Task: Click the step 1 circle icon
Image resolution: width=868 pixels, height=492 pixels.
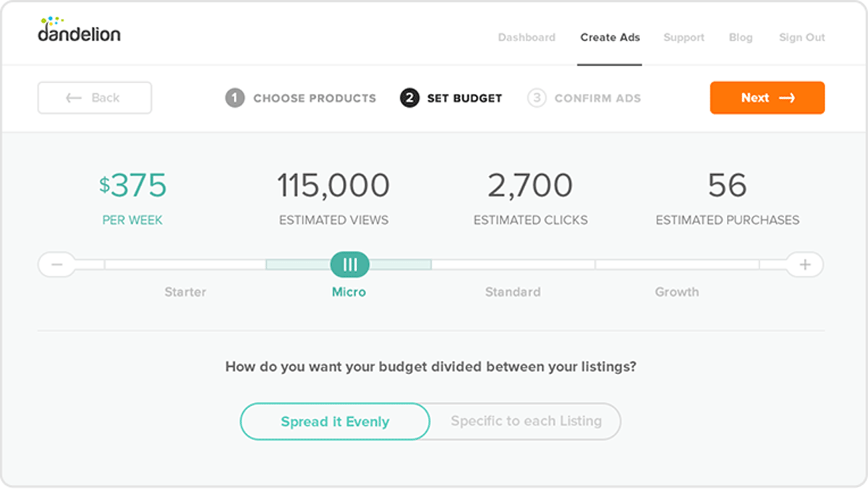Action: 234,98
